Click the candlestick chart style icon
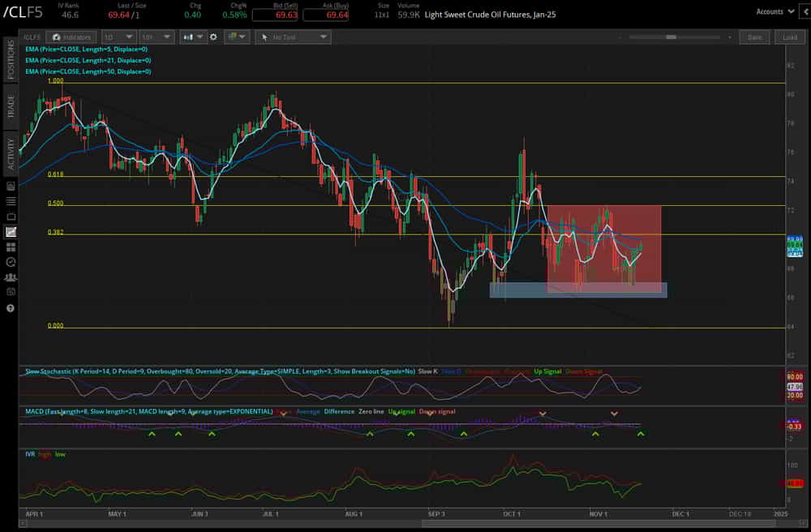Image resolution: width=811 pixels, height=532 pixels. [189, 36]
